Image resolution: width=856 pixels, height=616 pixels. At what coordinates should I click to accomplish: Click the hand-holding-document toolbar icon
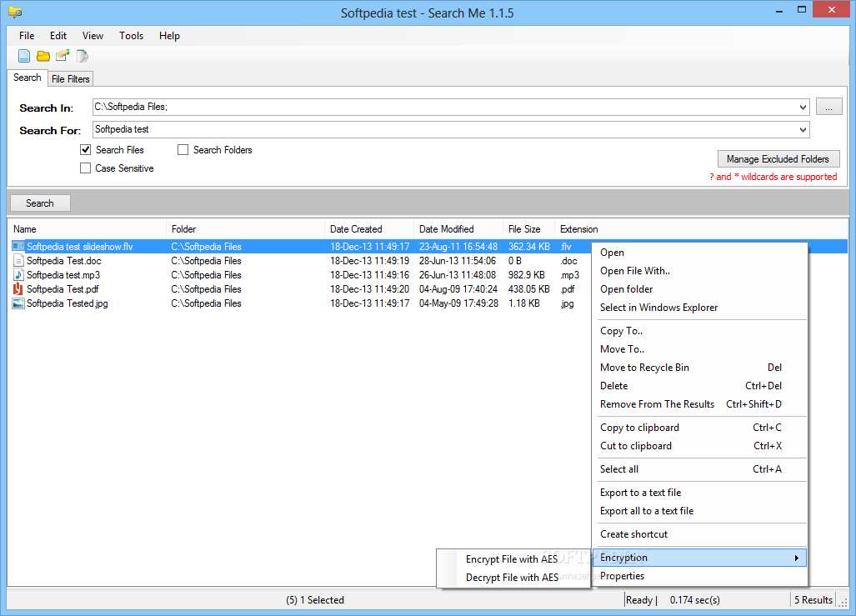point(63,56)
